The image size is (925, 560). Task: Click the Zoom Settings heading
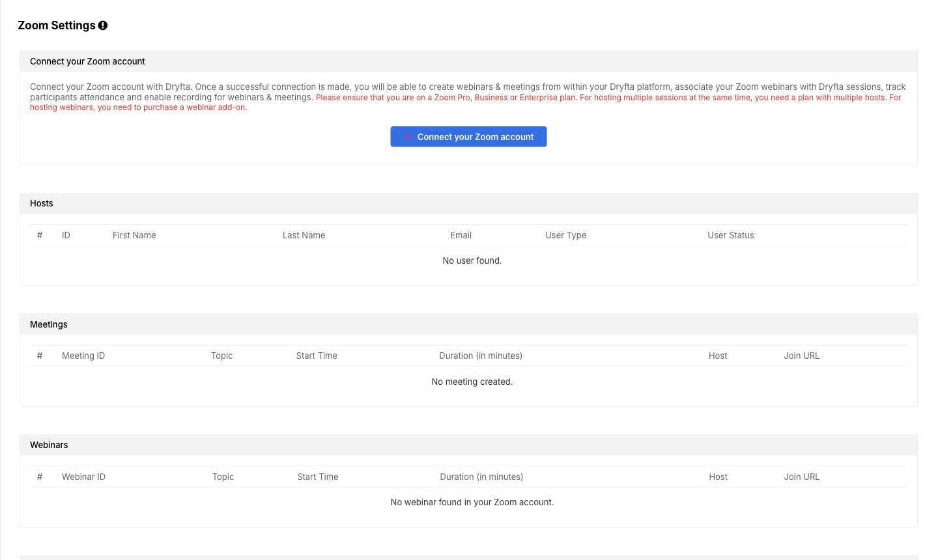57,25
